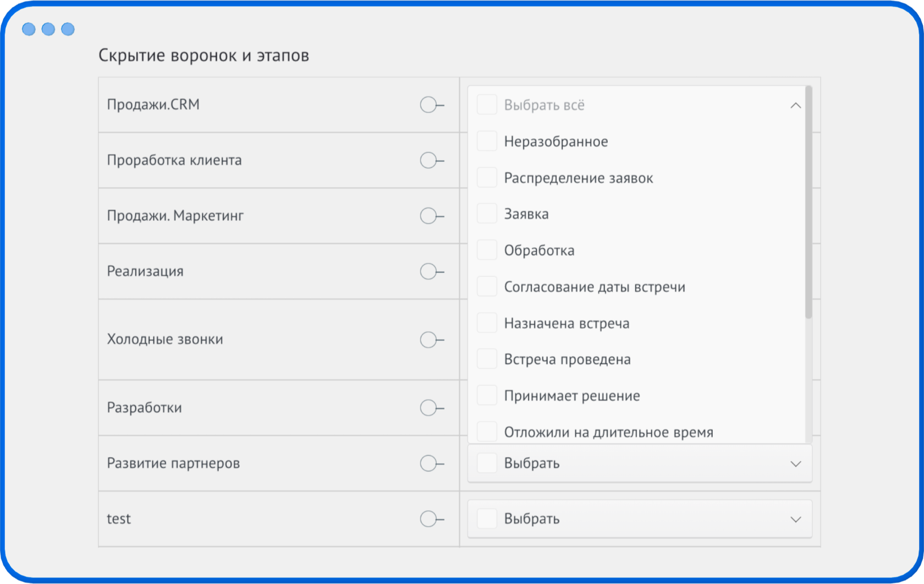This screenshot has height=584, width=924.
Task: Expand the Выбрать dropdown for test funnel
Action: pos(795,518)
